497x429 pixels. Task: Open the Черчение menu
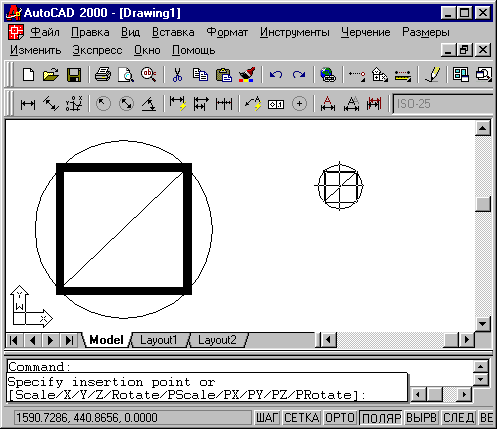click(366, 32)
